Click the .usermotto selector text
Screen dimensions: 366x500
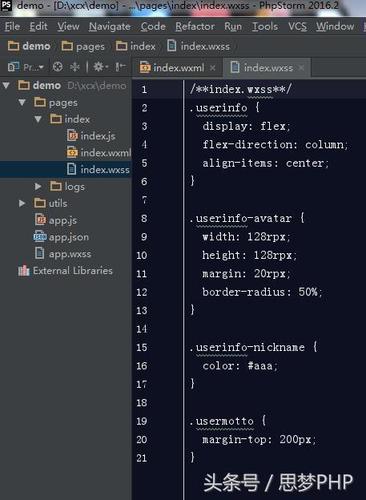click(221, 421)
